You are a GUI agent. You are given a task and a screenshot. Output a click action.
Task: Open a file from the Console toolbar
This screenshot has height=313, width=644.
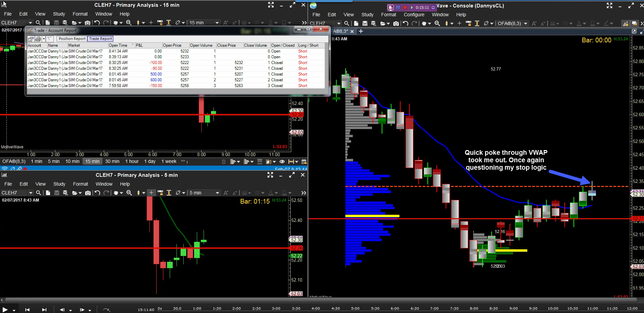[383, 23]
